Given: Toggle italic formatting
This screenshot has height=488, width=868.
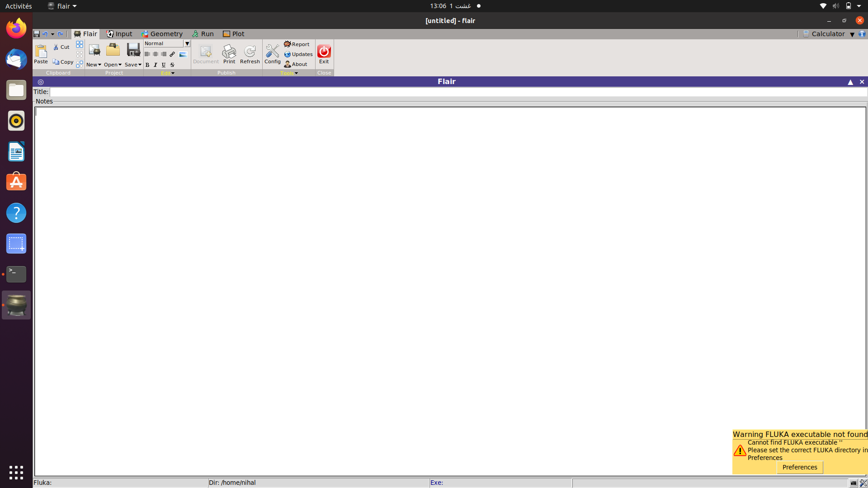Looking at the screenshot, I should pyautogui.click(x=156, y=65).
